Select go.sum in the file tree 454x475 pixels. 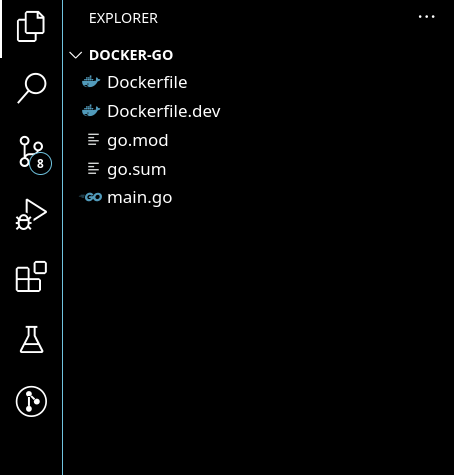click(258, 169)
